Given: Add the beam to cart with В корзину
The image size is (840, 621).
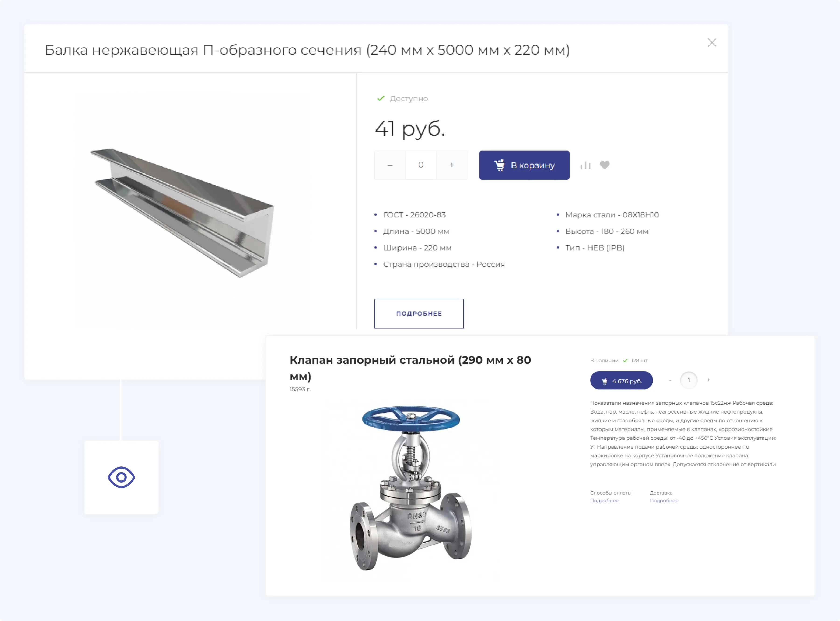Looking at the screenshot, I should pos(524,165).
